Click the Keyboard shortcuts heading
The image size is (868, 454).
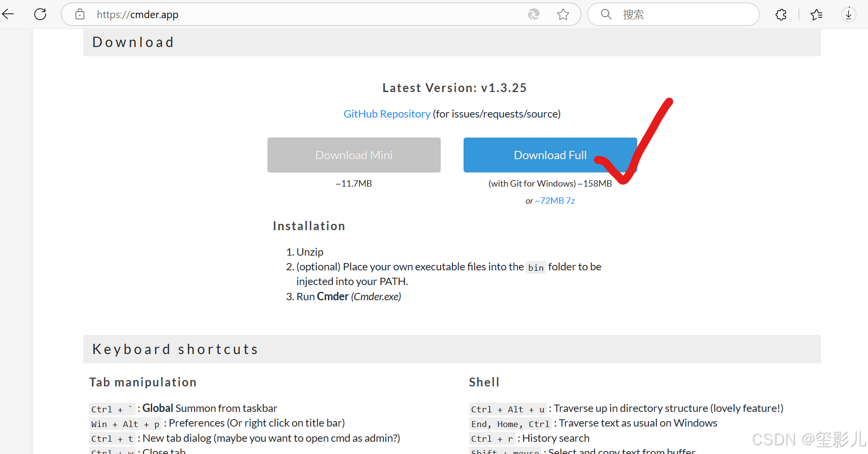coord(175,349)
